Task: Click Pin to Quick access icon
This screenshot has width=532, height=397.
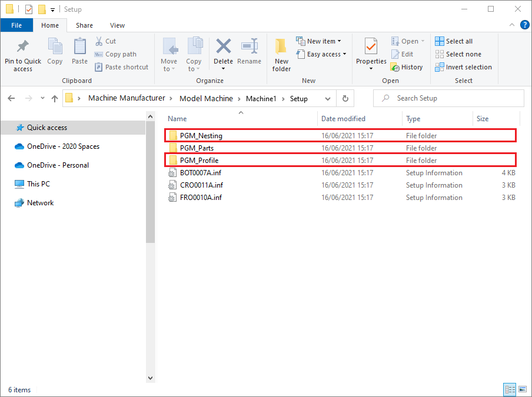Action: coord(23,46)
